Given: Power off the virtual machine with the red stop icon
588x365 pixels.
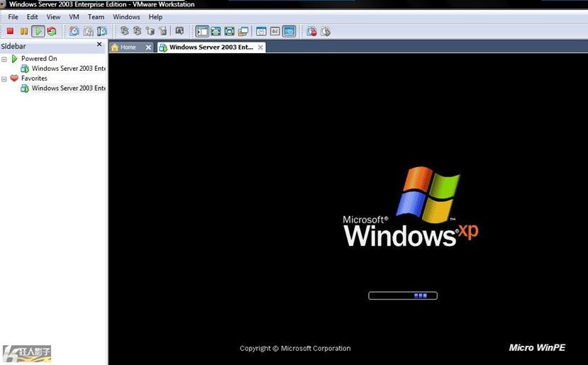Looking at the screenshot, I should coord(10,31).
